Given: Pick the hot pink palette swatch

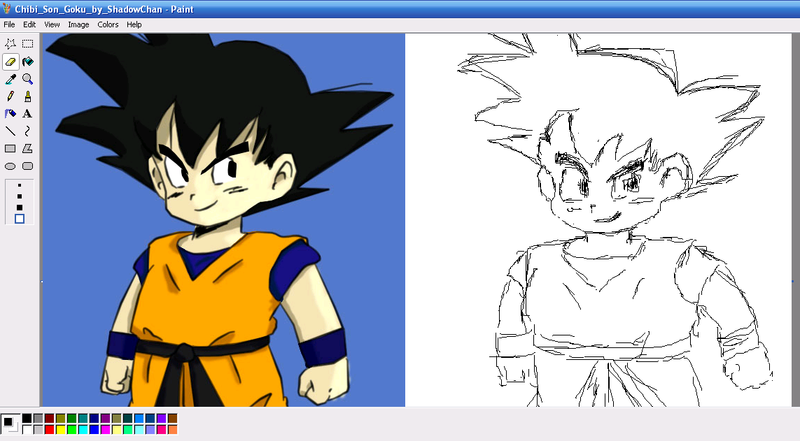Looking at the screenshot, I should 161,429.
